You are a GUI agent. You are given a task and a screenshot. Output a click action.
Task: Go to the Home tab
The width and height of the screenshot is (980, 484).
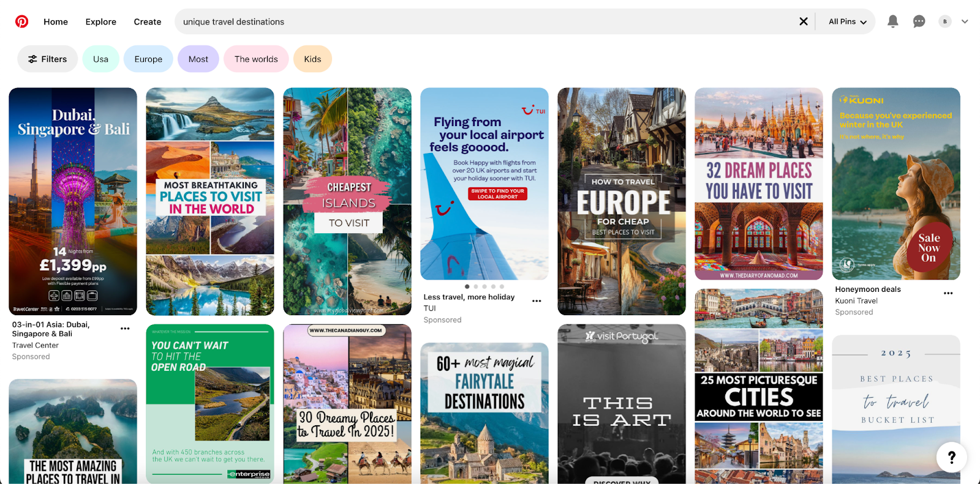click(x=56, y=21)
